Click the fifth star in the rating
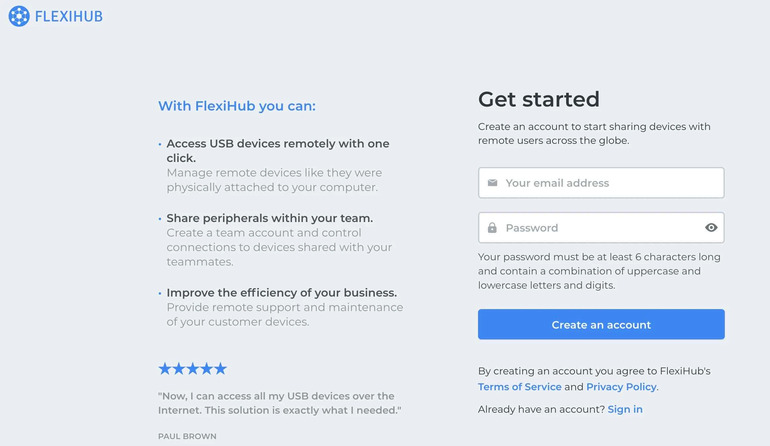 point(221,369)
